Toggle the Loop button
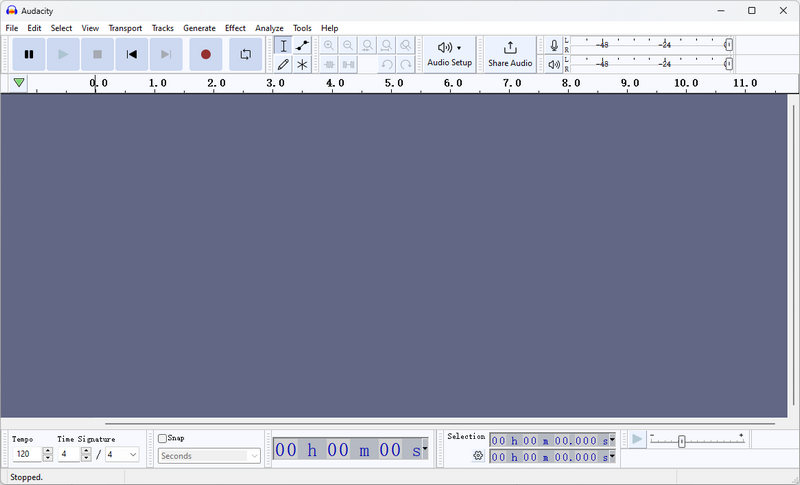The height and width of the screenshot is (485, 800). [x=245, y=54]
